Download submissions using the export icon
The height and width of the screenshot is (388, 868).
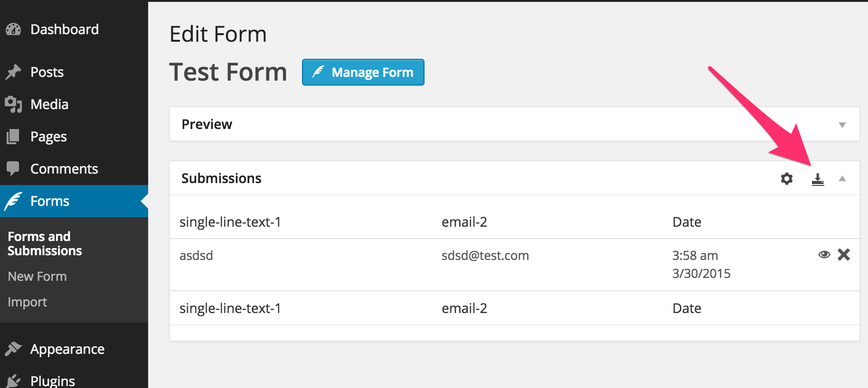818,179
